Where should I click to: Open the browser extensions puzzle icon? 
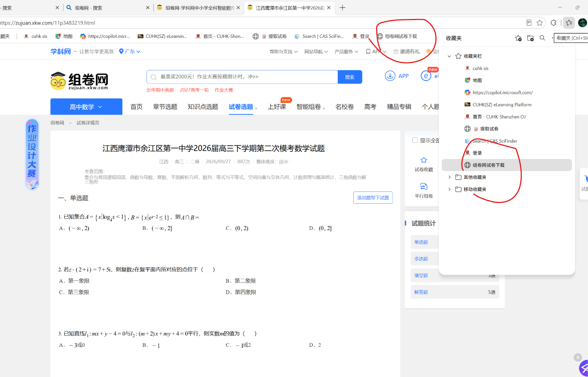pyautogui.click(x=554, y=23)
